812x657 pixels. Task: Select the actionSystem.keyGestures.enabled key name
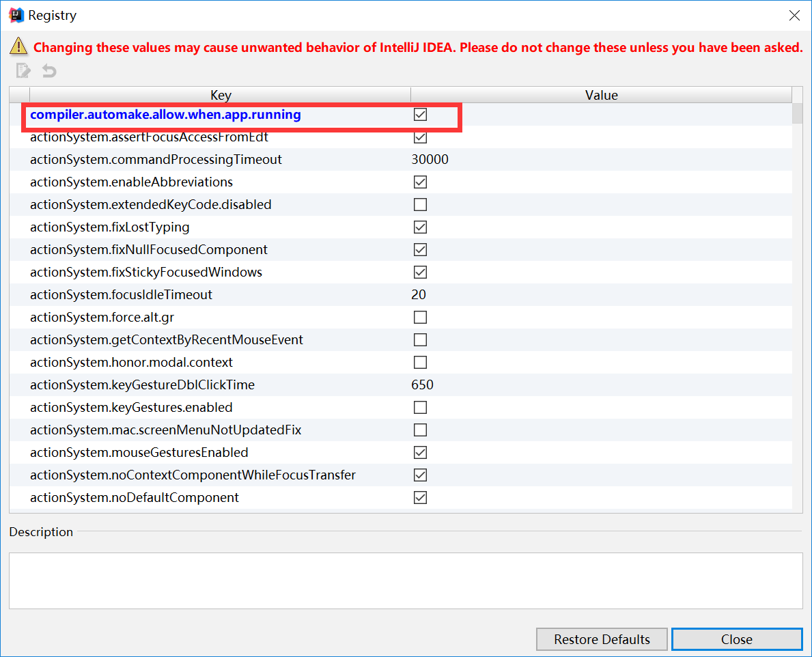[x=131, y=408]
